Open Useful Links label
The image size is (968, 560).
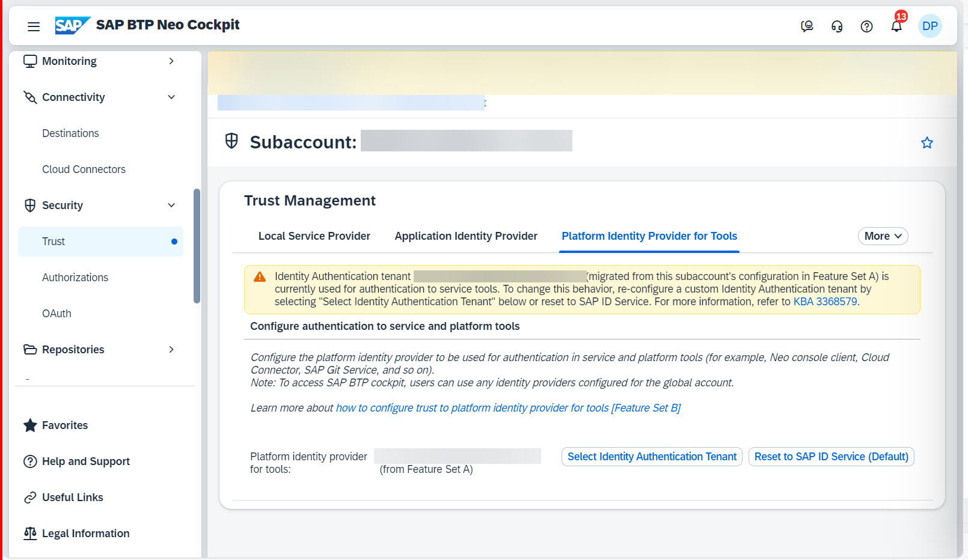click(73, 498)
